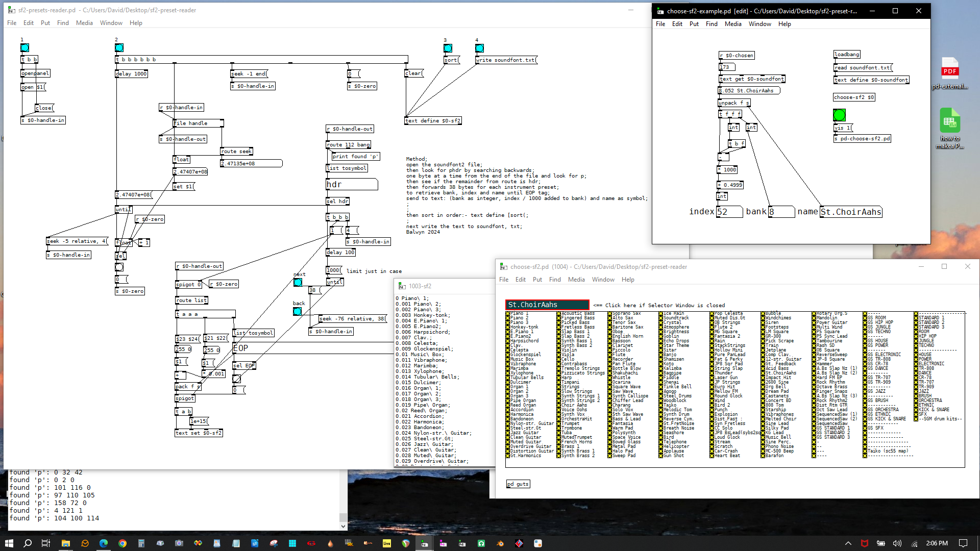This screenshot has height=551, width=980.
Task: Click the 'write soundfont.txt' message box
Action: [x=506, y=60]
